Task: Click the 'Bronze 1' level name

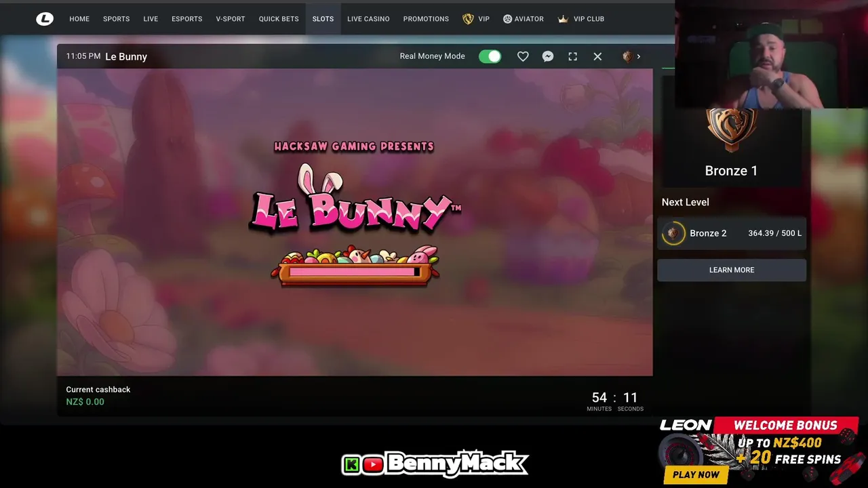Action: tap(731, 171)
